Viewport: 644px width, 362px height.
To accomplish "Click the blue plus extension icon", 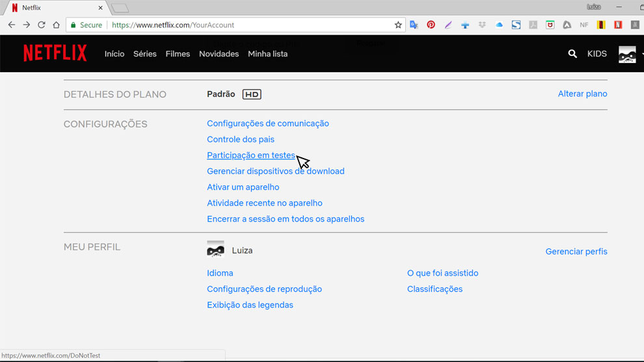I will point(465,25).
